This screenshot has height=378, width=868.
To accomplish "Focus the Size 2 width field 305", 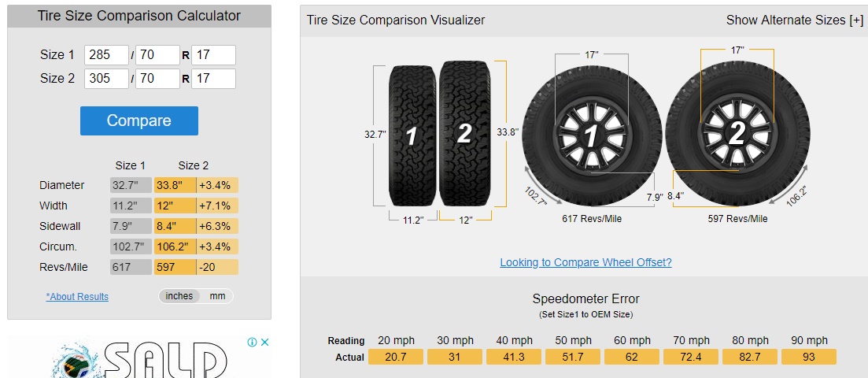I will (x=106, y=79).
